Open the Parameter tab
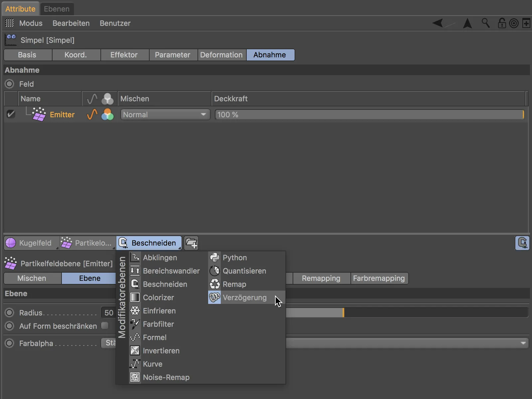This screenshot has width=532, height=399. click(173, 55)
